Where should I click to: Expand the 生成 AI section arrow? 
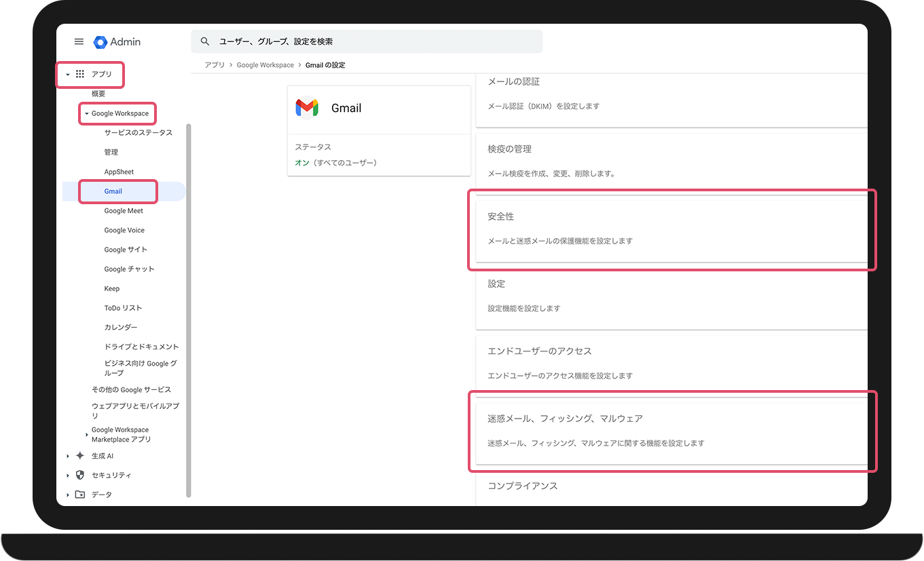click(x=68, y=456)
